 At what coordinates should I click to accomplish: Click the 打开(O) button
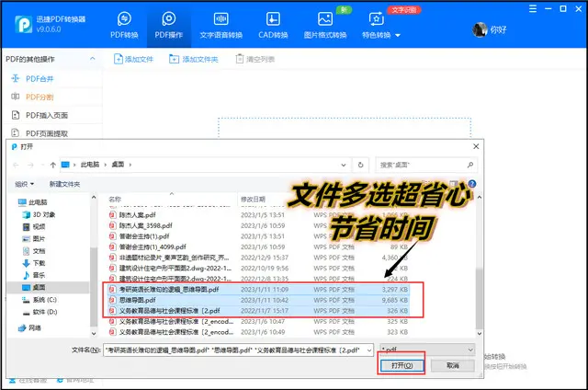[x=401, y=365]
